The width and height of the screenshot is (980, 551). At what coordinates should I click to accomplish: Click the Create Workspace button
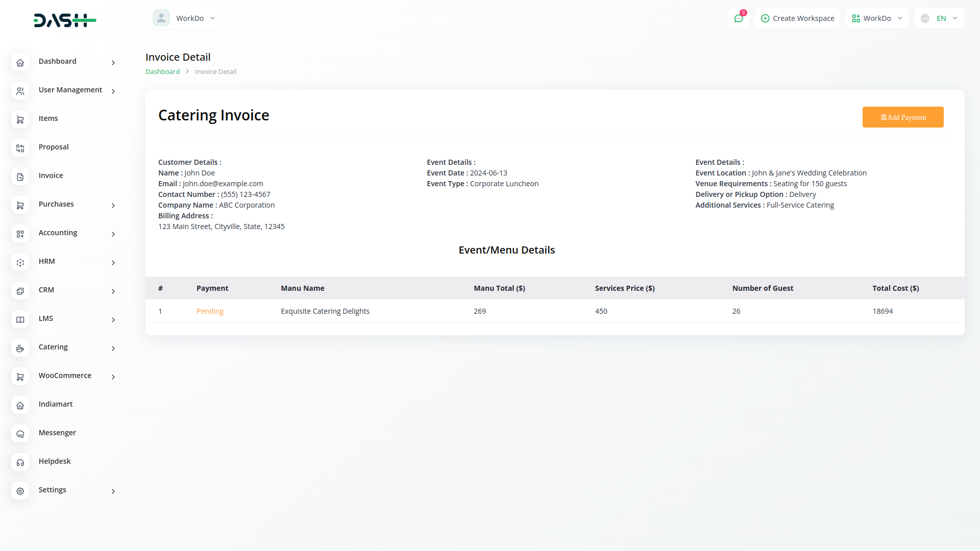[x=797, y=18]
